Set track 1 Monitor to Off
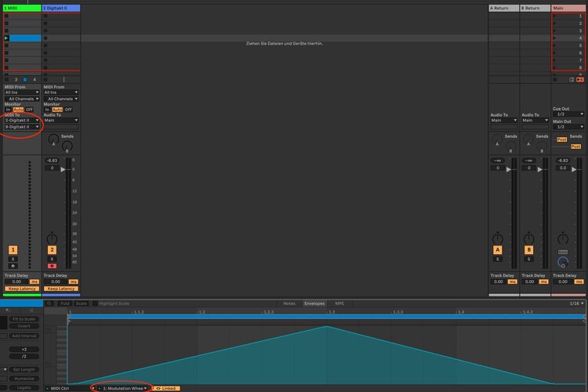Image resolution: width=588 pixels, height=392 pixels. coord(29,110)
